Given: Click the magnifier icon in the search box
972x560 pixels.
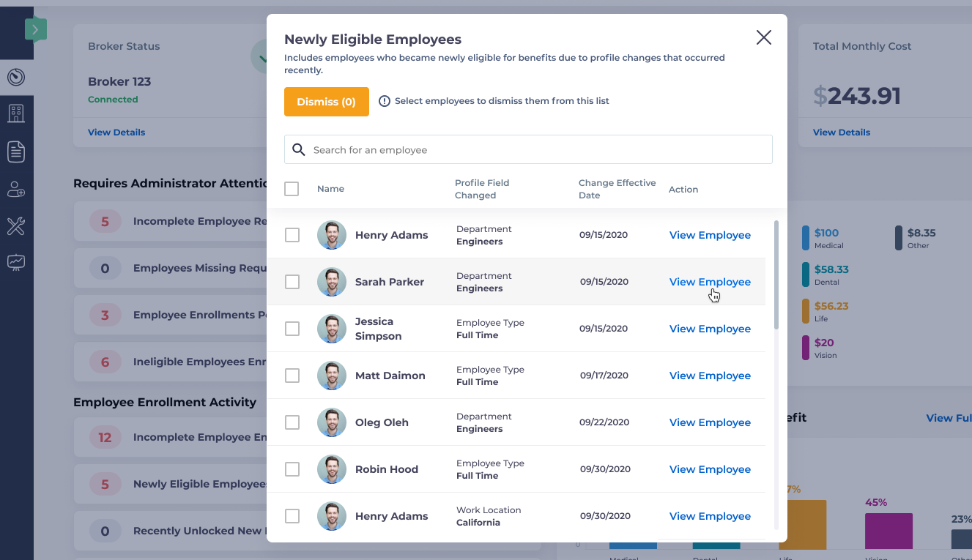Looking at the screenshot, I should pos(299,149).
